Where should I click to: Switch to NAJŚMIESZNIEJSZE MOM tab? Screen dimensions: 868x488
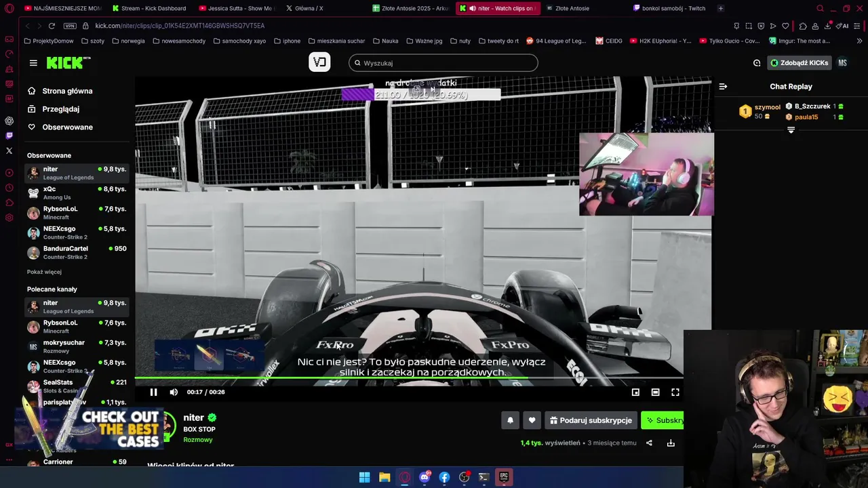[62, 8]
